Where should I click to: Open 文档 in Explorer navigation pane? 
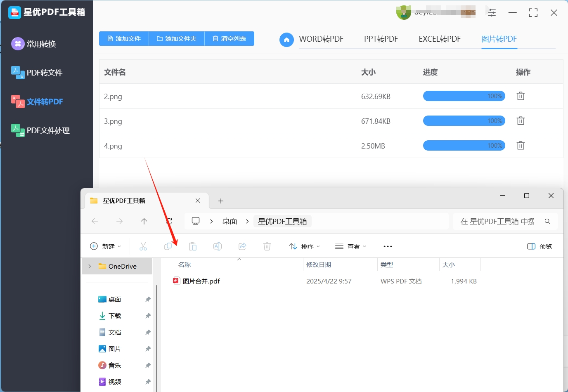110,332
